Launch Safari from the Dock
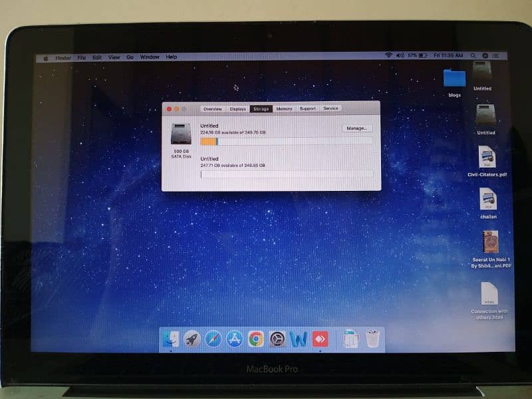The image size is (532, 399). click(213, 339)
